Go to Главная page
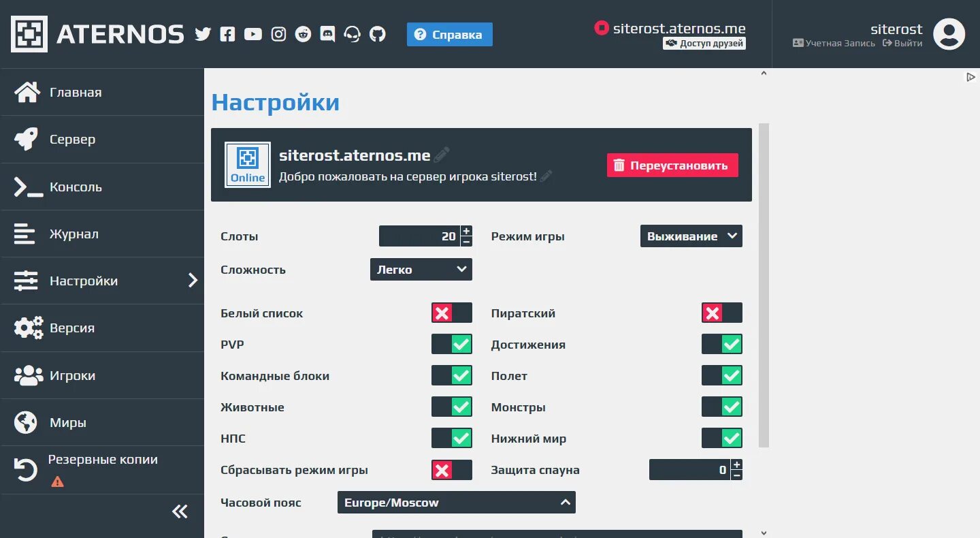 (x=102, y=92)
